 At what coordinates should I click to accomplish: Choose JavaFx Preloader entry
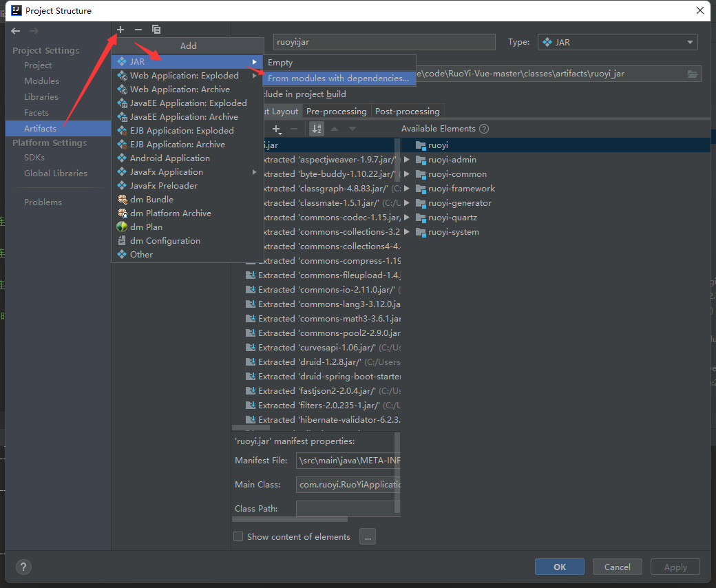tap(187, 186)
